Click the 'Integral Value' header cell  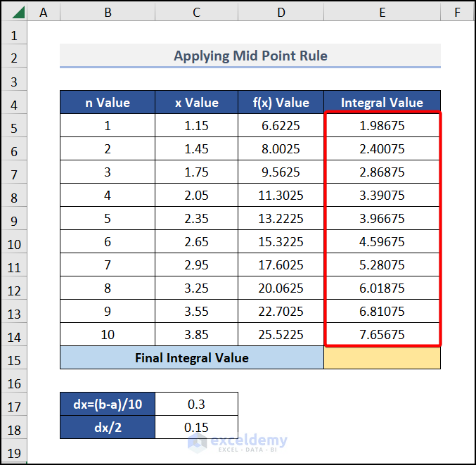382,103
